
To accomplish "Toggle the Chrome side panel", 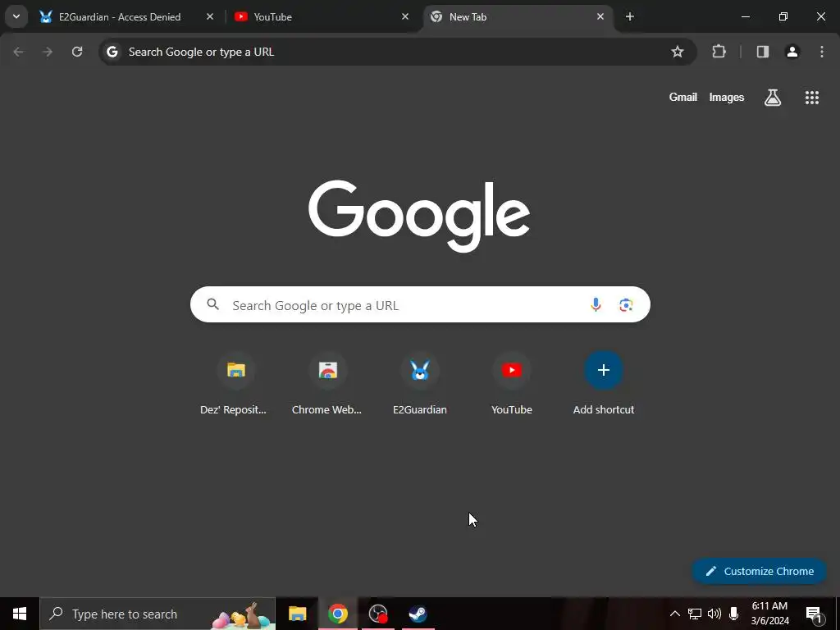I will (x=763, y=52).
